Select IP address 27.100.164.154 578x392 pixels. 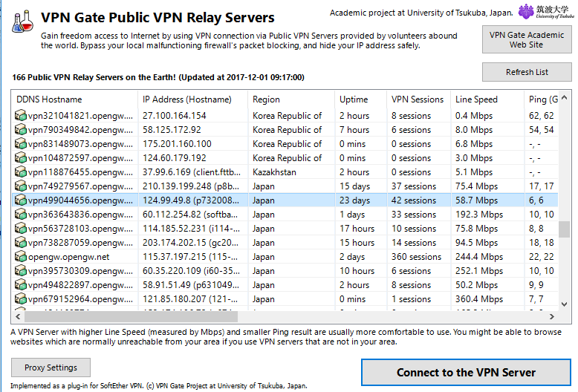(175, 116)
